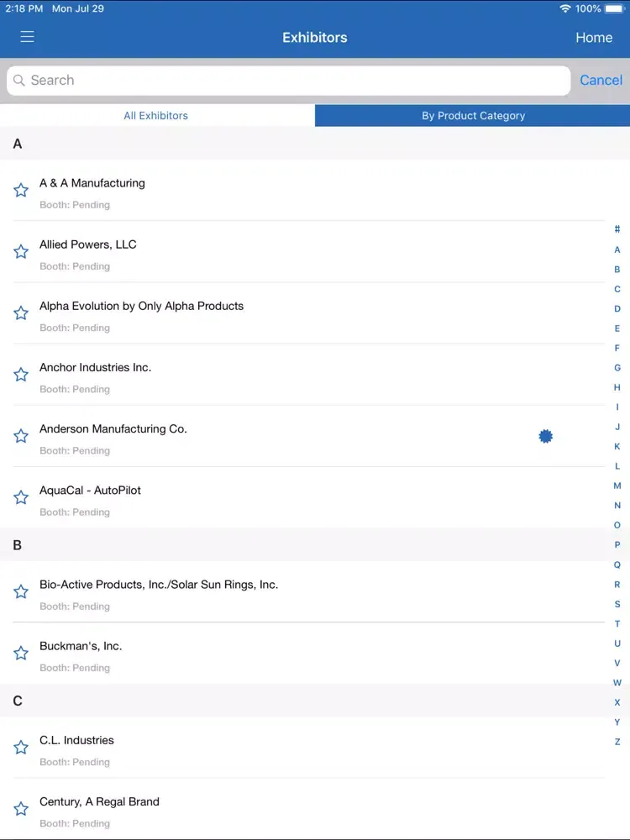Jump to letter X in index
Screen dimensions: 630x840
coord(617,702)
